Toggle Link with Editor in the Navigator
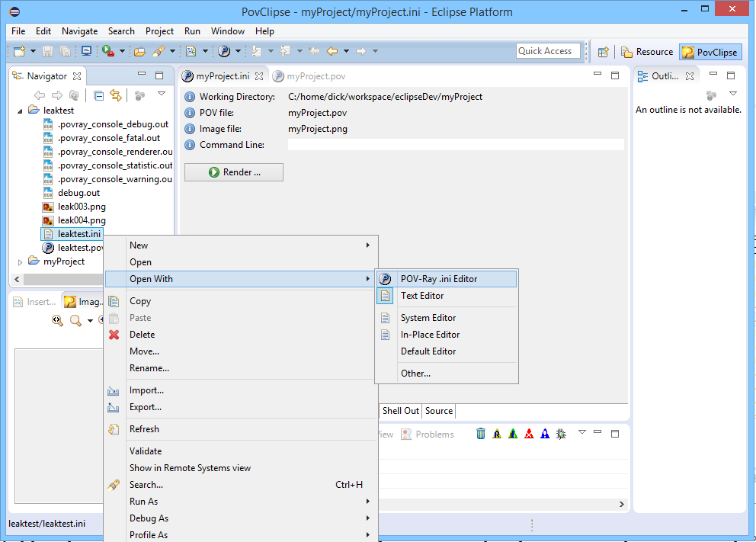The height and width of the screenshot is (542, 756). tap(116, 95)
